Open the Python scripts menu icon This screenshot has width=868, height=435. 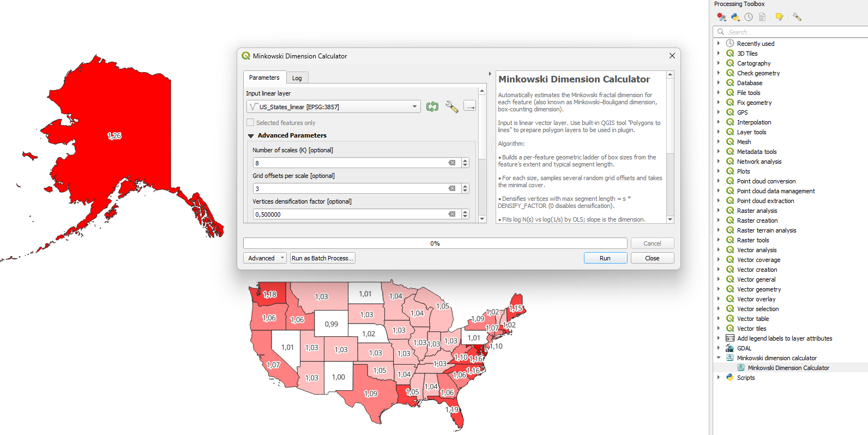point(736,17)
